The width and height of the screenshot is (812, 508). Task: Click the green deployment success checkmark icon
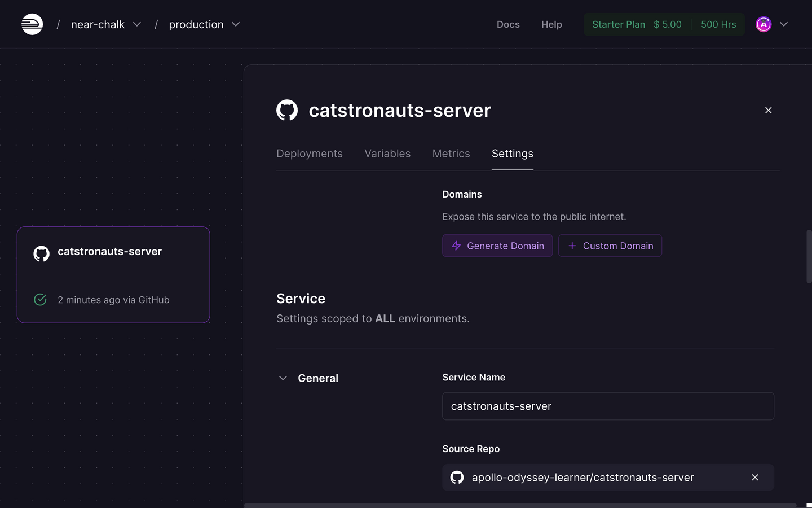click(x=40, y=300)
